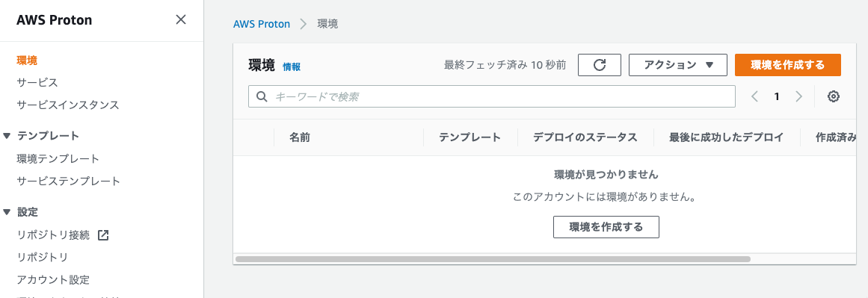Sort by the 名前 column header
This screenshot has width=868, height=298.
(x=300, y=137)
